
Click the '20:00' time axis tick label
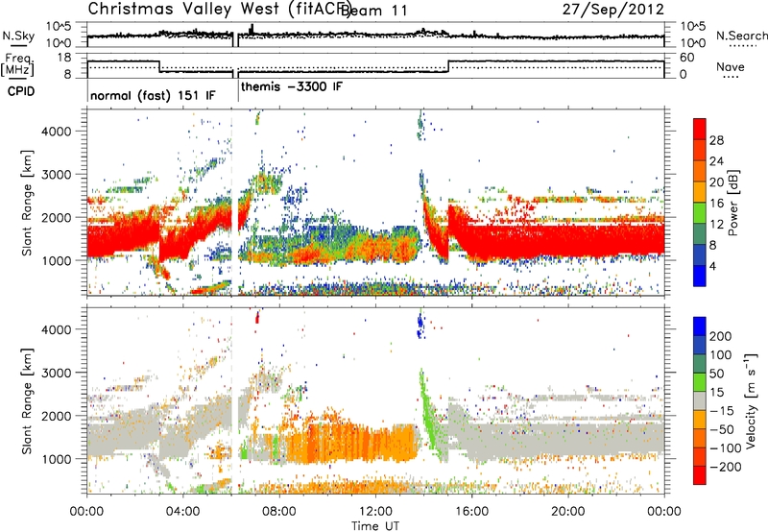coord(567,512)
